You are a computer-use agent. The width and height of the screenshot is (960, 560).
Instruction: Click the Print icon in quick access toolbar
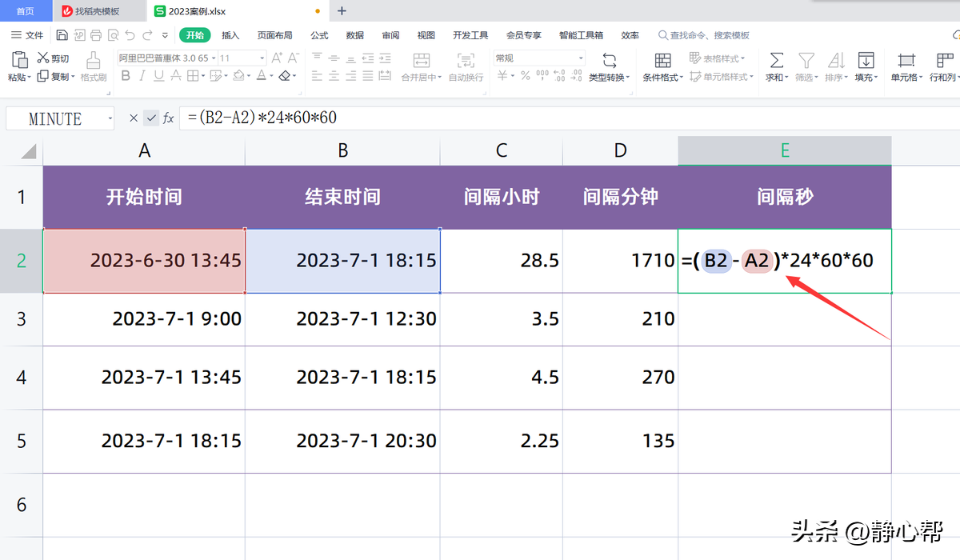[96, 35]
